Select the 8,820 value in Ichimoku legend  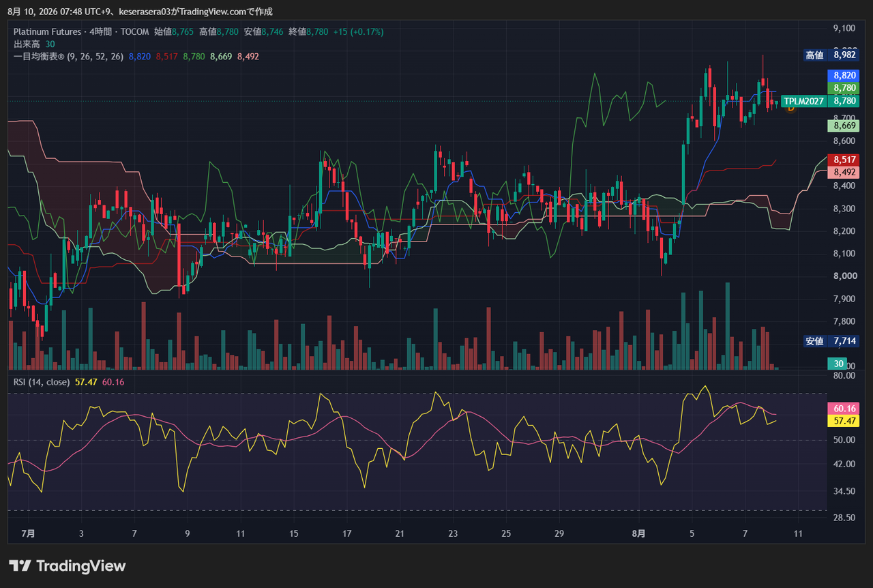139,57
